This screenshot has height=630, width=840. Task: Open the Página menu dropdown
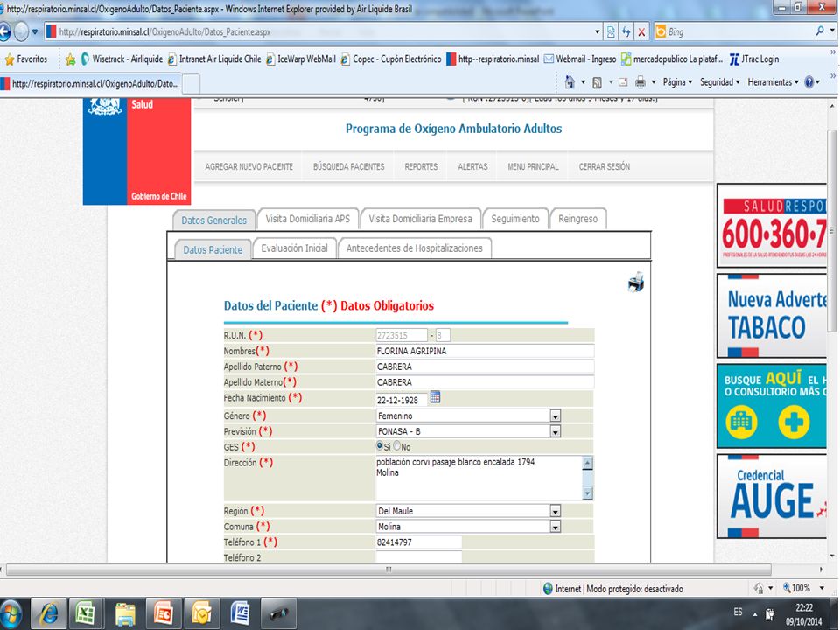pos(677,82)
